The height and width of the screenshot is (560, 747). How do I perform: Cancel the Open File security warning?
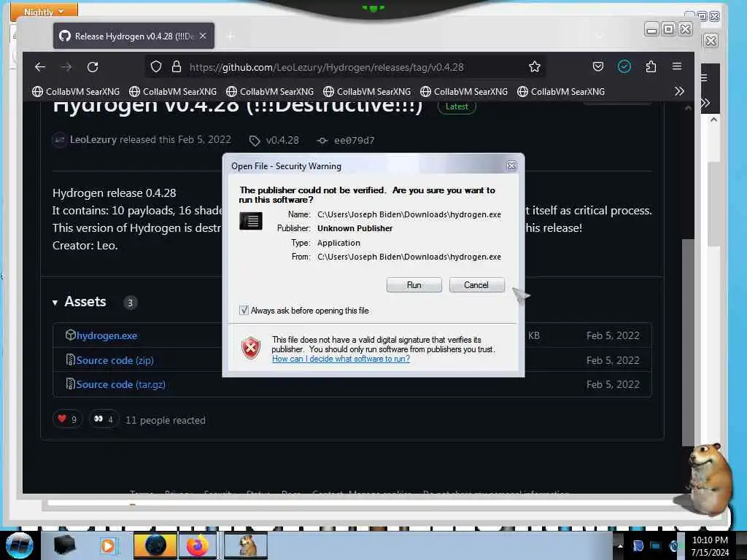coord(476,285)
